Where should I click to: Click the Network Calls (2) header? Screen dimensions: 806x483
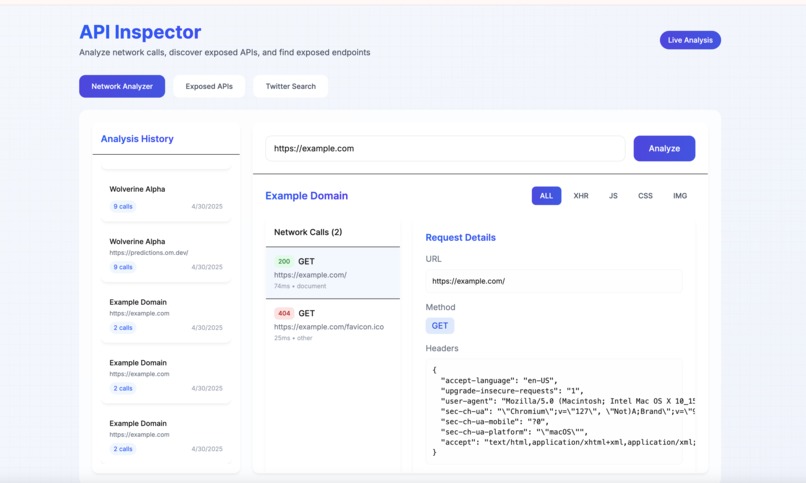click(308, 232)
